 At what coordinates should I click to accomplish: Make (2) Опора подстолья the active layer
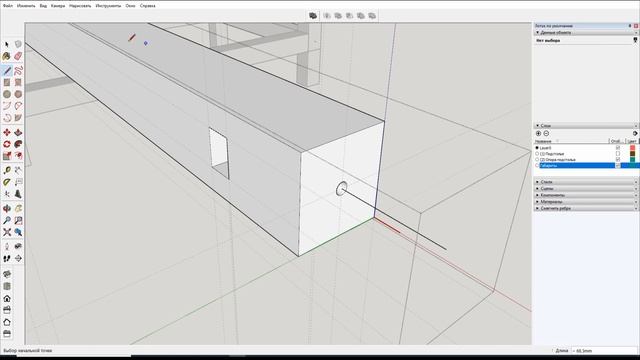tap(537, 160)
